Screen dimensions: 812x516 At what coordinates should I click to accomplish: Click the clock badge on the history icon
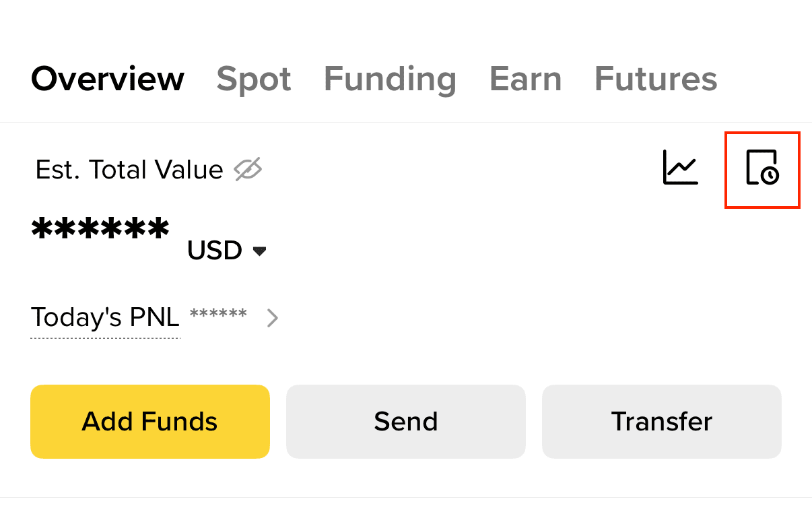pos(770,176)
